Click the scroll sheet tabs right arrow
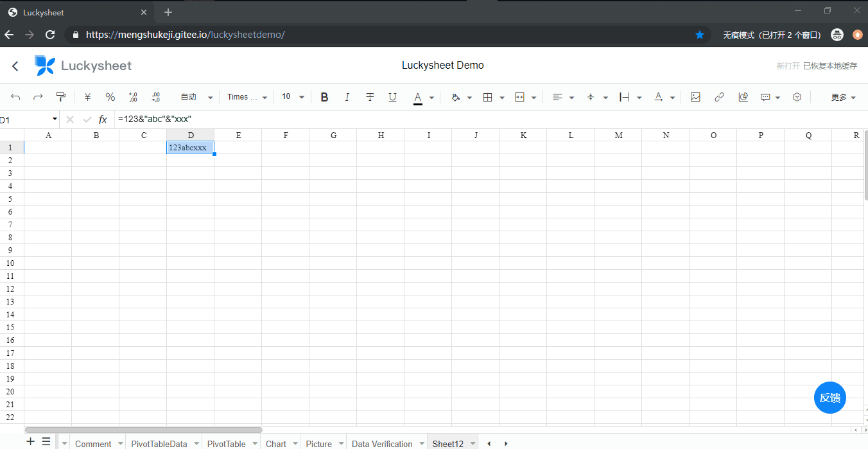Image resolution: width=868 pixels, height=449 pixels. point(506,444)
